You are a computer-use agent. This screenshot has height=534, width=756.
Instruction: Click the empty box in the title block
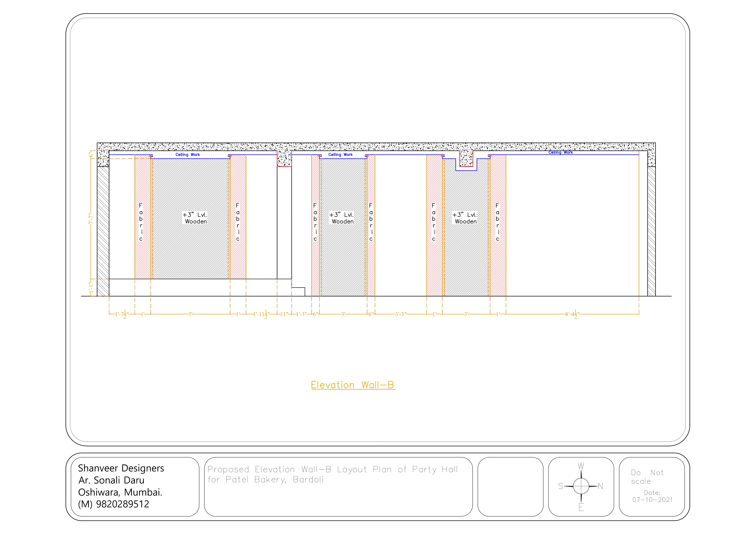tap(510, 487)
